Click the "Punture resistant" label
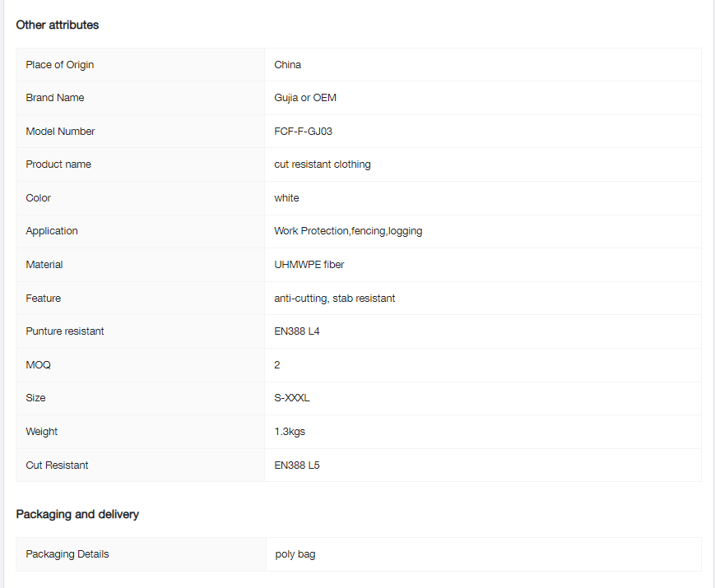 pyautogui.click(x=65, y=331)
